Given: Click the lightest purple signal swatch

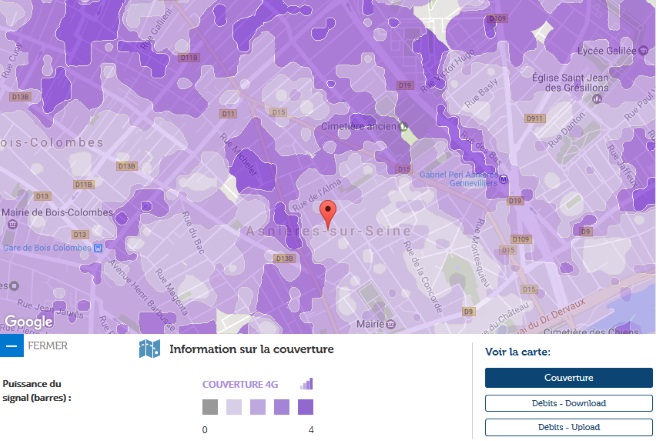Looking at the screenshot, I should coord(234,407).
